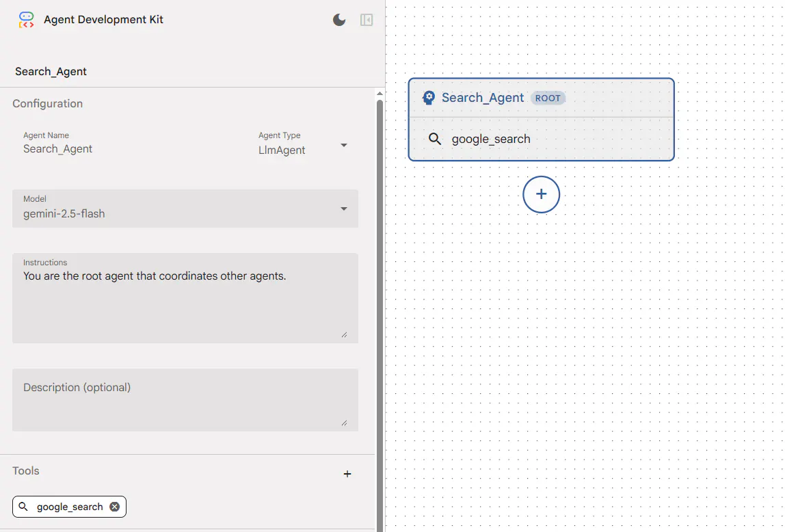Click the Agent Development Kit logo icon
This screenshot has width=785, height=532.
(27, 20)
